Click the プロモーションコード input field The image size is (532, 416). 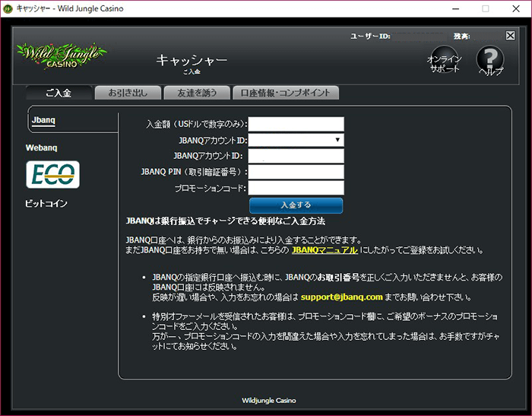[x=296, y=188]
